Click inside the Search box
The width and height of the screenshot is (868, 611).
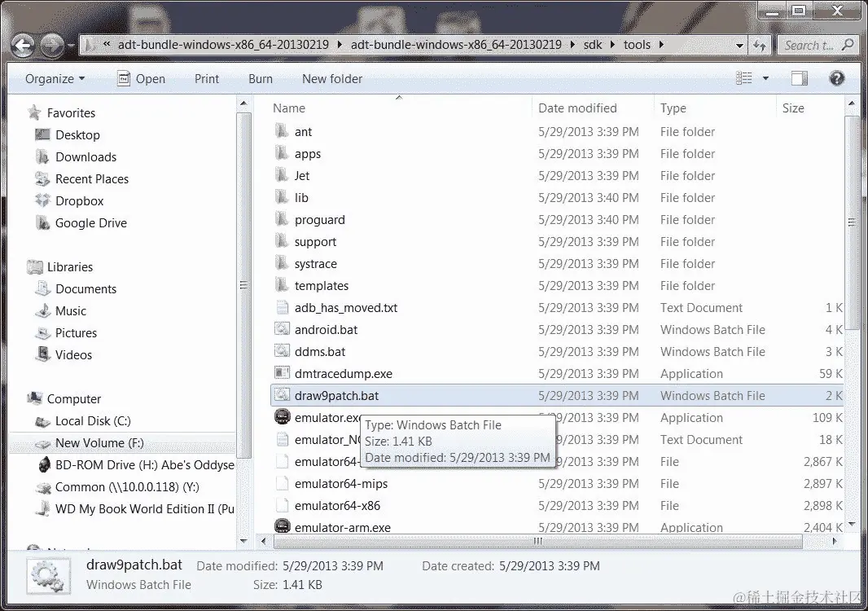click(x=818, y=46)
